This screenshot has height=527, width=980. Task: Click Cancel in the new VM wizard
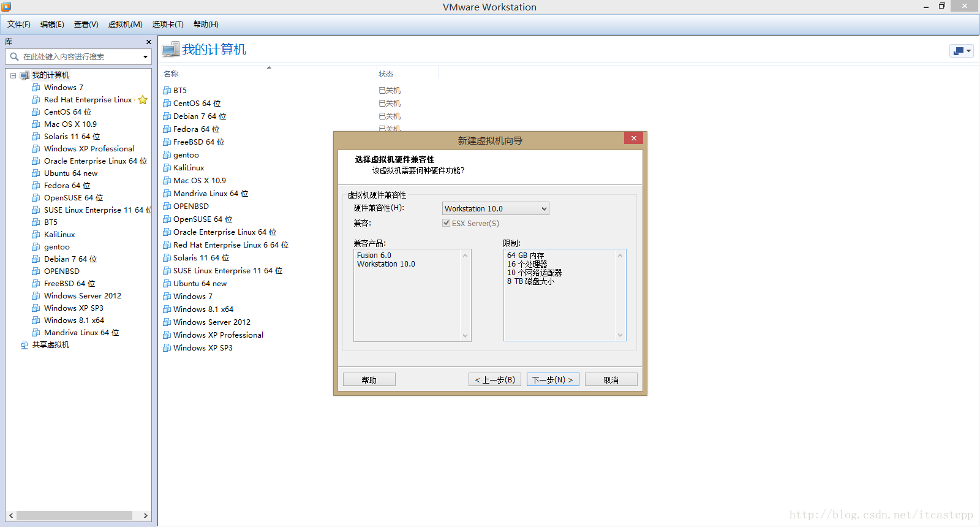pos(611,380)
